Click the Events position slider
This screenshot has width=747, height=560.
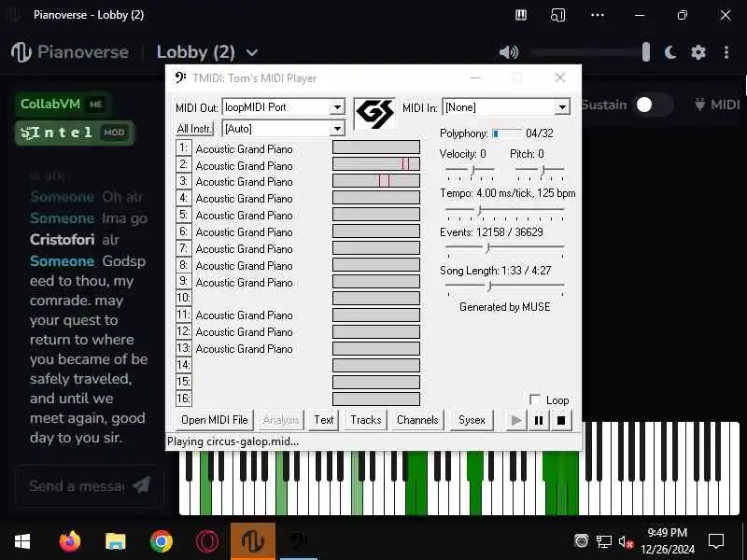pos(505,249)
